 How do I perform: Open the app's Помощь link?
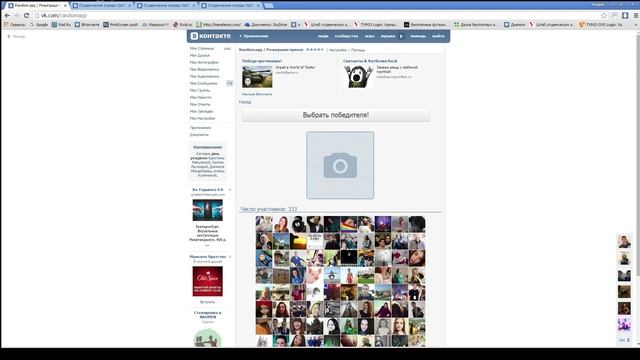point(358,50)
